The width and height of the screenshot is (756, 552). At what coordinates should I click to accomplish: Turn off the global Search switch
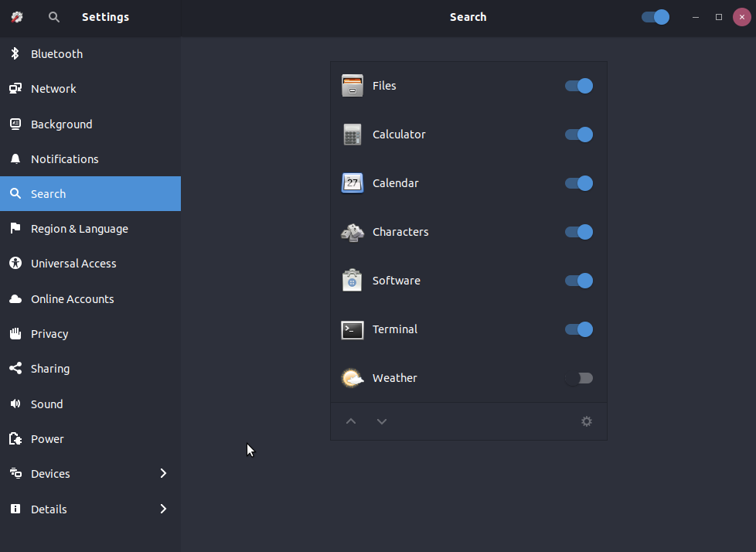pyautogui.click(x=655, y=17)
